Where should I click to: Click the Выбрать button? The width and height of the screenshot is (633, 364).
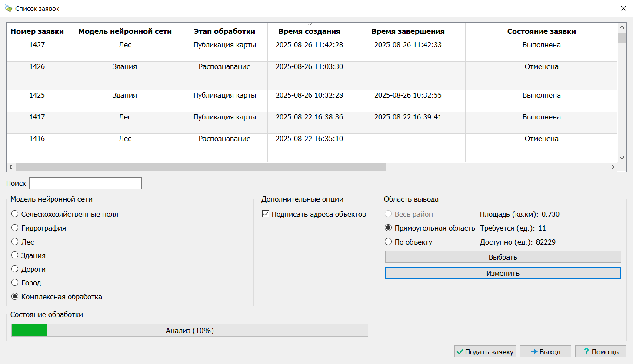[x=503, y=257]
